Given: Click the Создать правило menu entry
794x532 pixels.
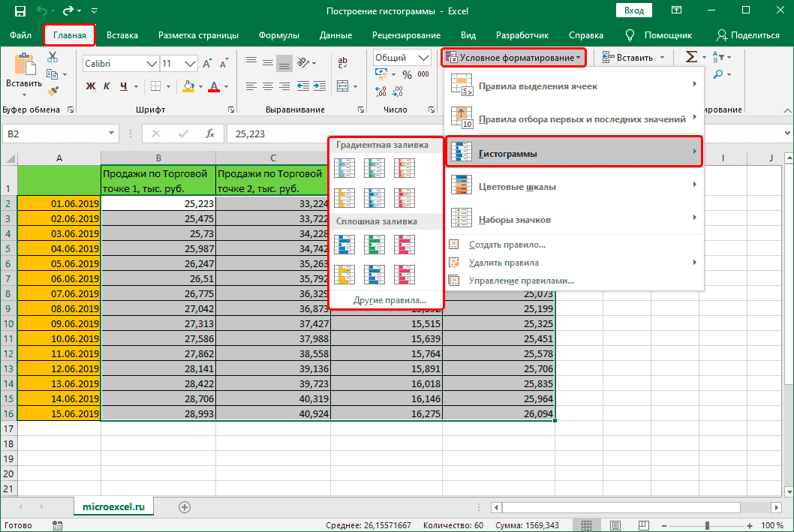Looking at the screenshot, I should tap(507, 245).
